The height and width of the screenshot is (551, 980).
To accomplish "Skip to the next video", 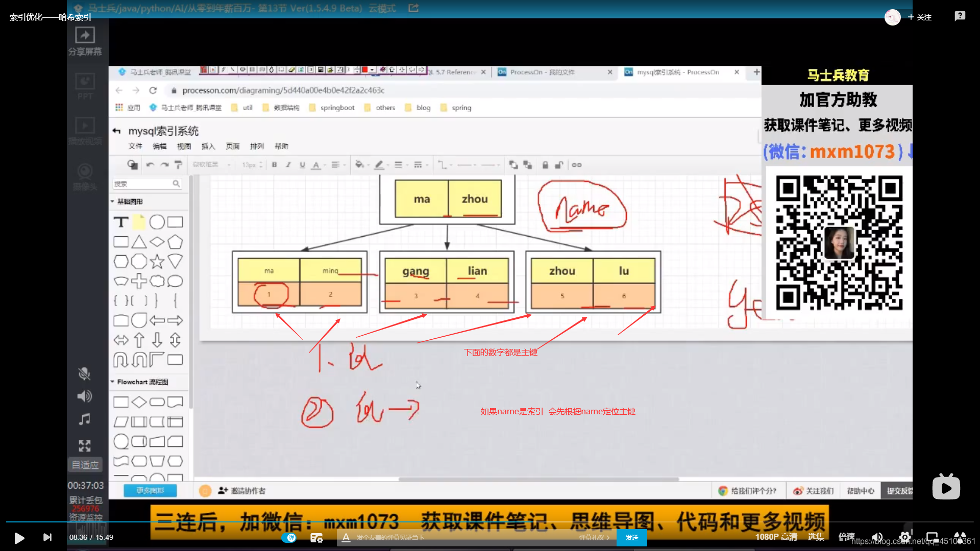I will [47, 537].
